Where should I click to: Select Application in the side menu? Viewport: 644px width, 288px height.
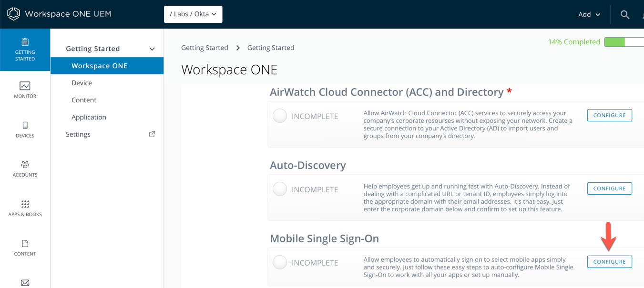tap(89, 117)
